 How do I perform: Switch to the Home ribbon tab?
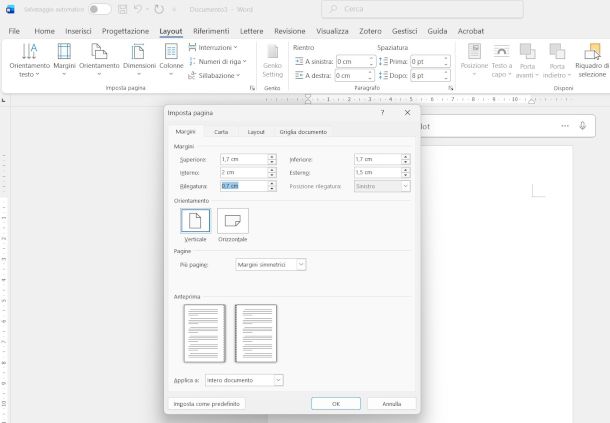point(44,31)
